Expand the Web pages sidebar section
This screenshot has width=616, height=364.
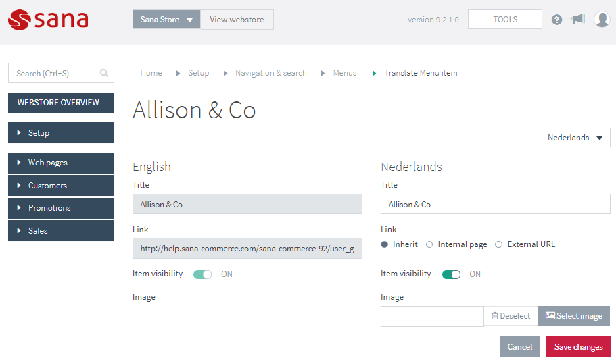tap(61, 163)
